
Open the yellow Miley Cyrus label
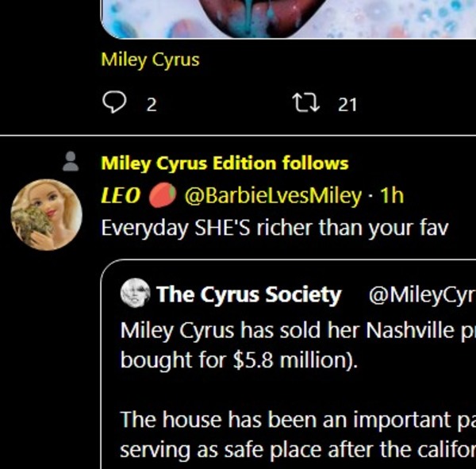[150, 60]
